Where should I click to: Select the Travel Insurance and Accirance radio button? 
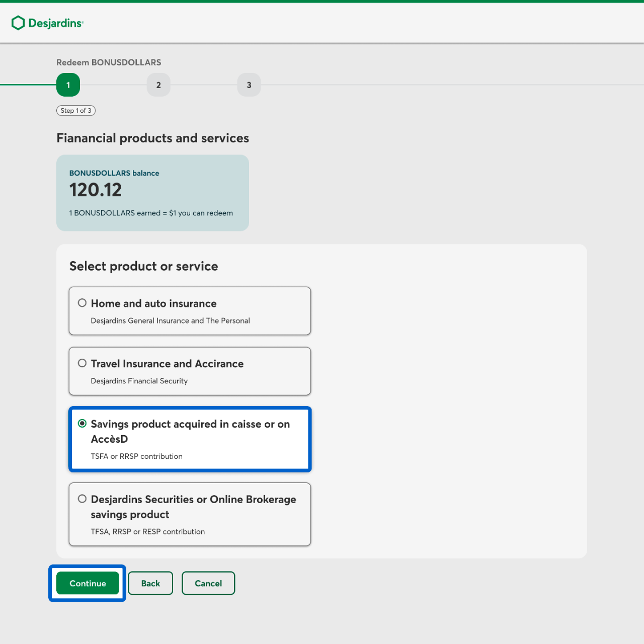(x=83, y=363)
